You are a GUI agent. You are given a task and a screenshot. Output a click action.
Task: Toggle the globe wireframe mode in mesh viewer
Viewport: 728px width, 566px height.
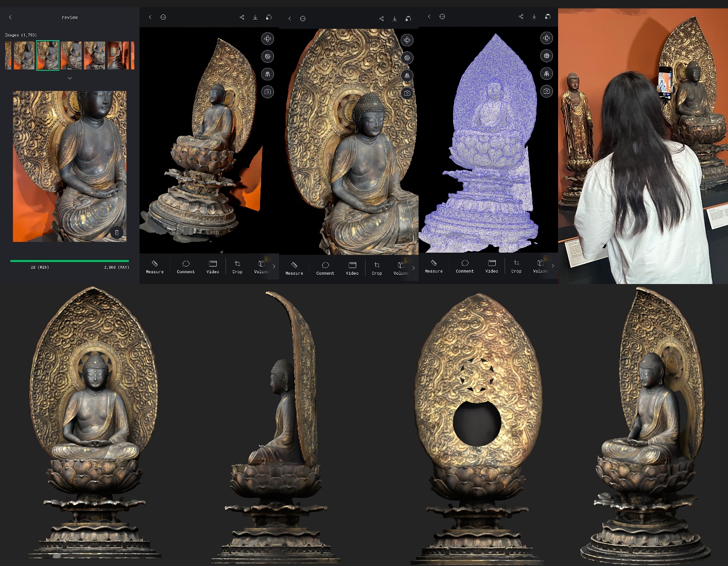point(546,56)
